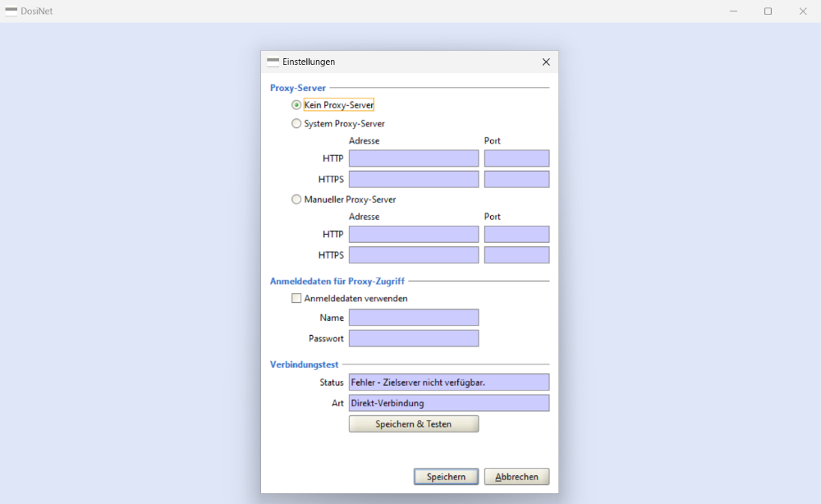
Task: Select the Manueller Proxy-Server option
Action: [296, 199]
